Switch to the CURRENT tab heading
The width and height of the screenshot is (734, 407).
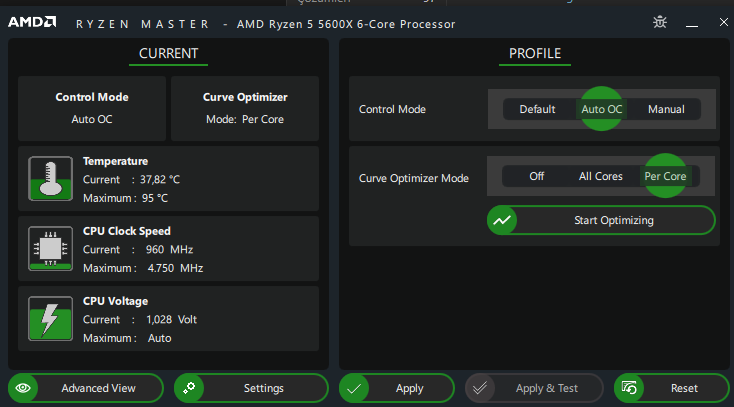tap(168, 54)
